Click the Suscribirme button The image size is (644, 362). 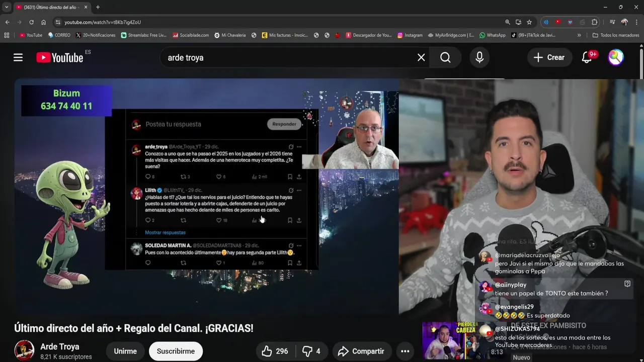point(176,351)
